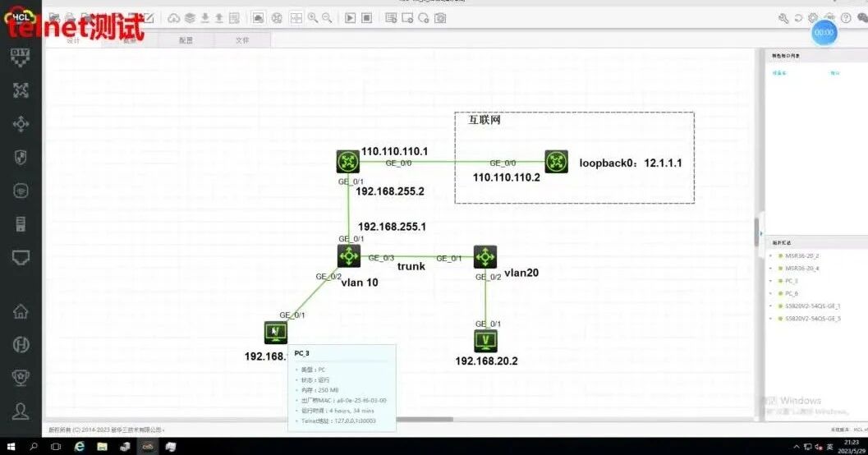The width and height of the screenshot is (868, 455).
Task: Select the PC at 192.168.20.2
Action: (486, 341)
